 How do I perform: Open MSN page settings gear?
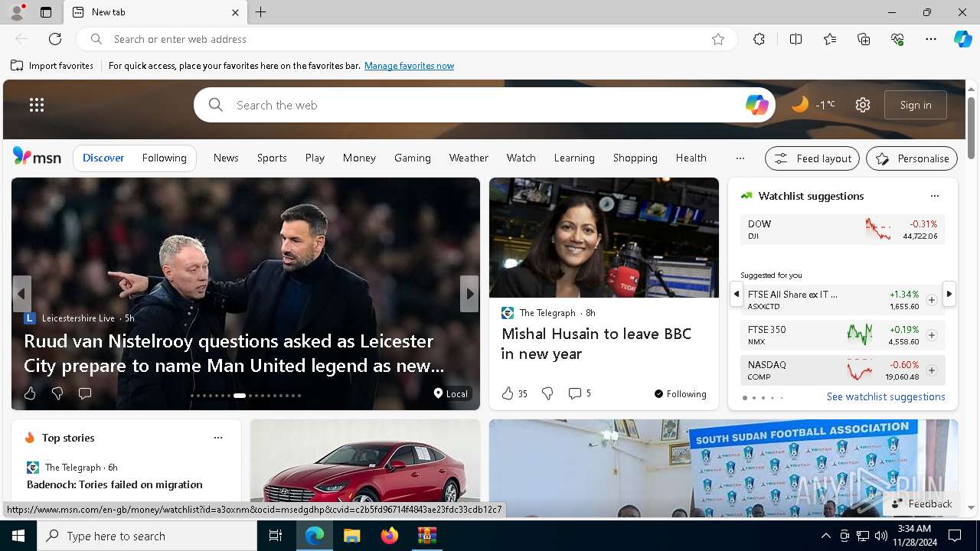pos(863,105)
